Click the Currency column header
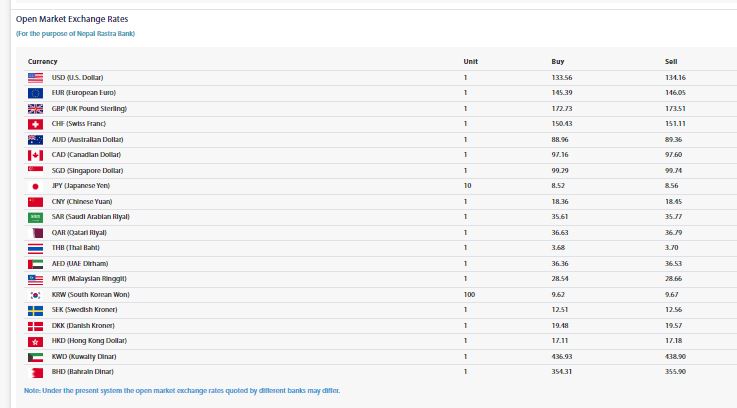737x408 pixels. [x=43, y=61]
